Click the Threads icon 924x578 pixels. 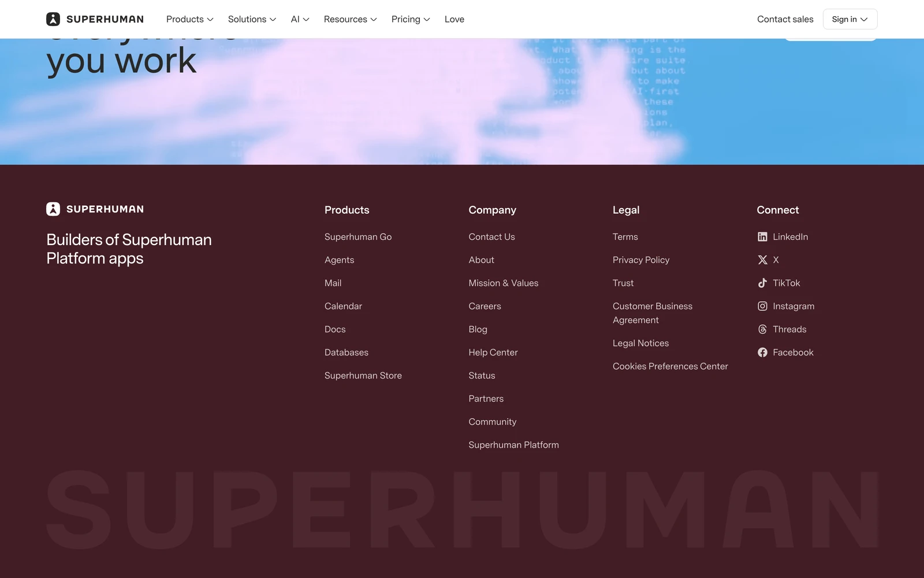click(762, 329)
